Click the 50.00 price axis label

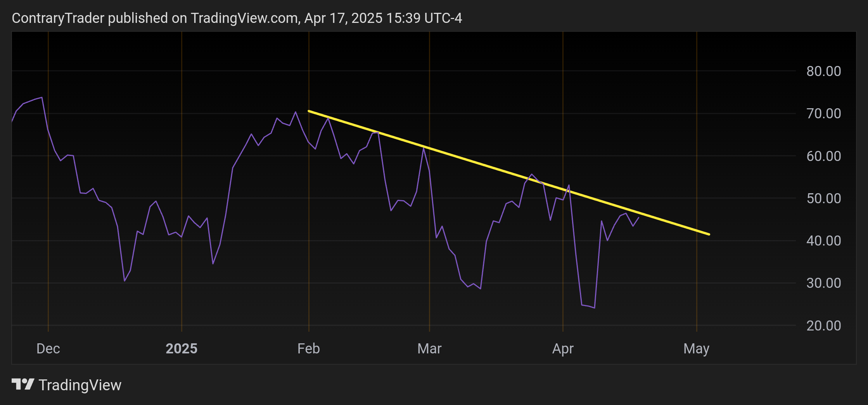point(824,198)
